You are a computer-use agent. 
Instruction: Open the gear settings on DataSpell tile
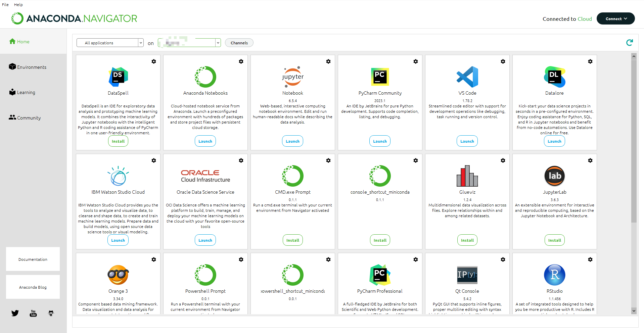coord(154,61)
